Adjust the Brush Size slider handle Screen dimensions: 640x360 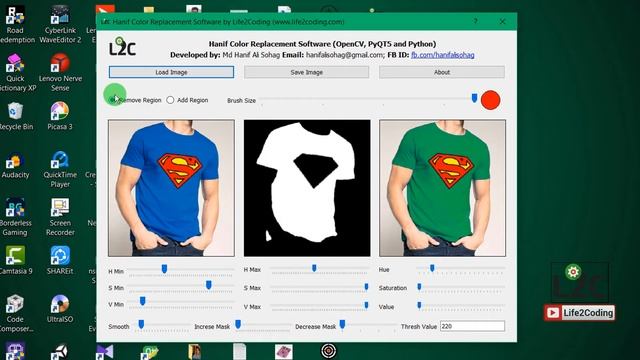(x=474, y=98)
